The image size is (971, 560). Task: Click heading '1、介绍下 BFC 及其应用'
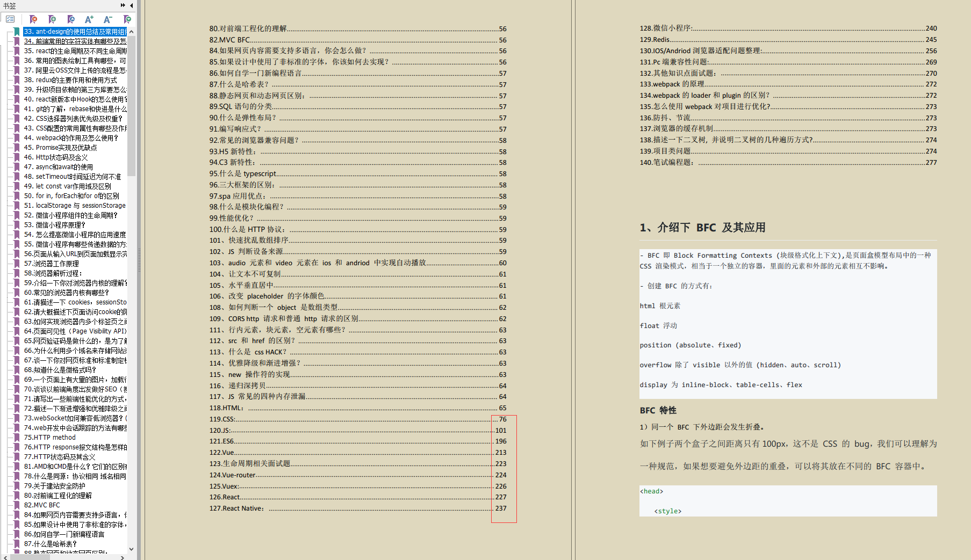702,227
